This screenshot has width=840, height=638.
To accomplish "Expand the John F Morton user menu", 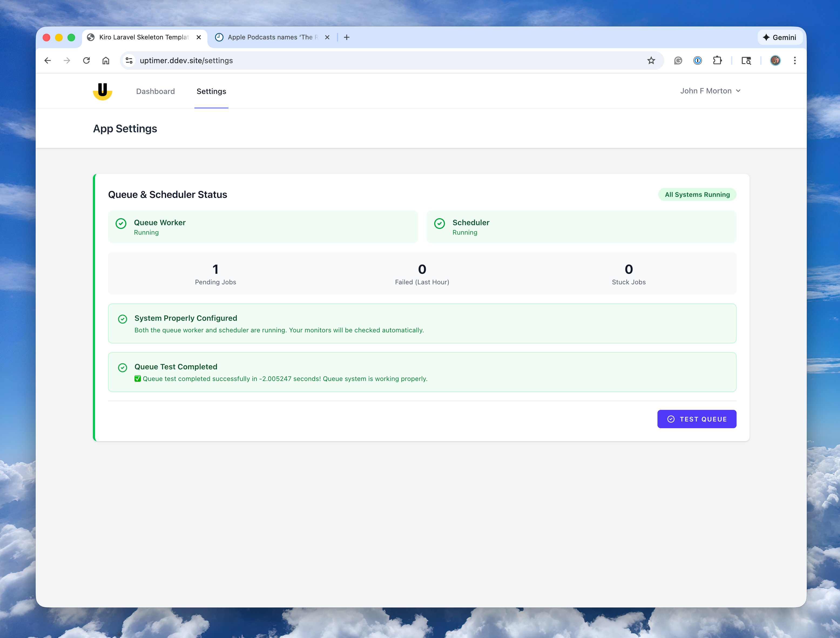I will [x=710, y=91].
